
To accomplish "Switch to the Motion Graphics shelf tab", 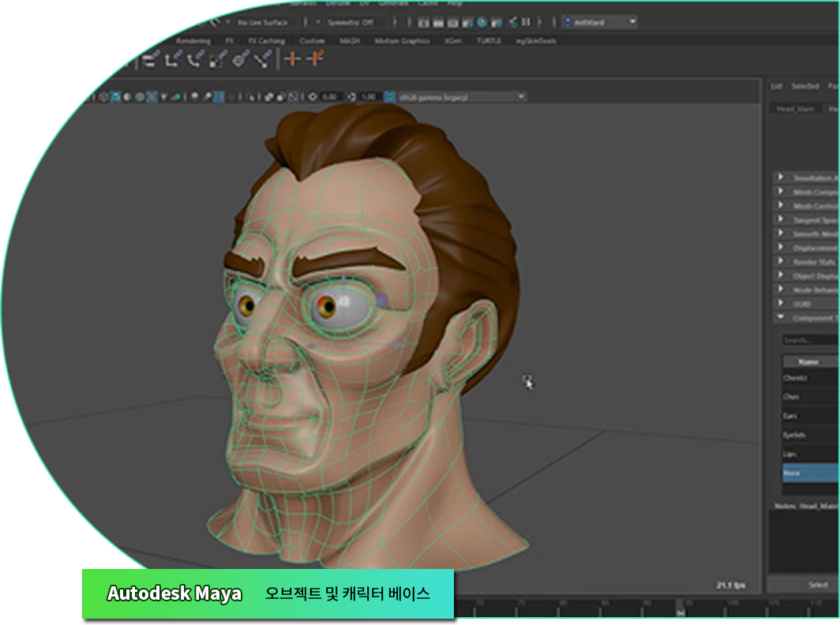I will click(402, 41).
